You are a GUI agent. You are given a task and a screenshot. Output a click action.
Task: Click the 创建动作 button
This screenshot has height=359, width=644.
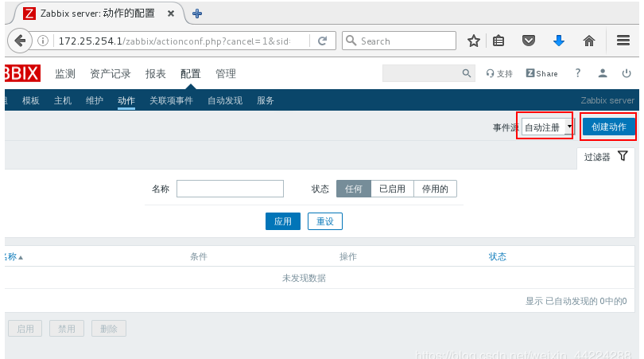pyautogui.click(x=609, y=127)
